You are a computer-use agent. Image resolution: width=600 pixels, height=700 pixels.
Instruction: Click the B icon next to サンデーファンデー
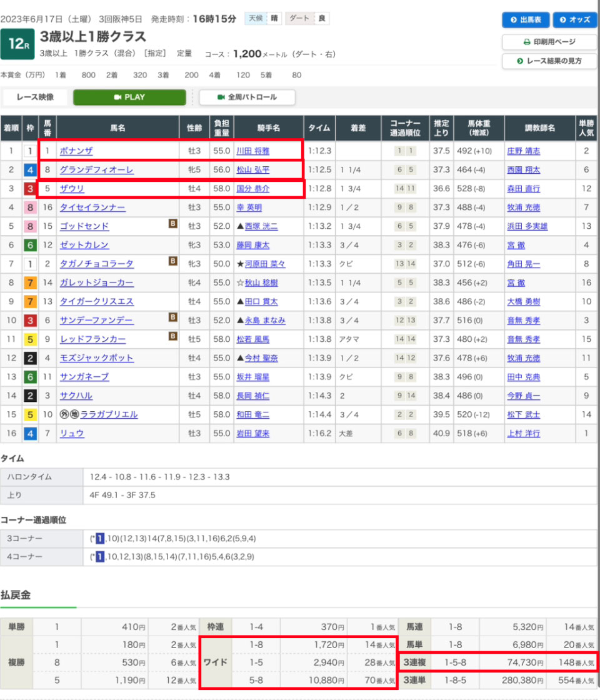point(172,317)
